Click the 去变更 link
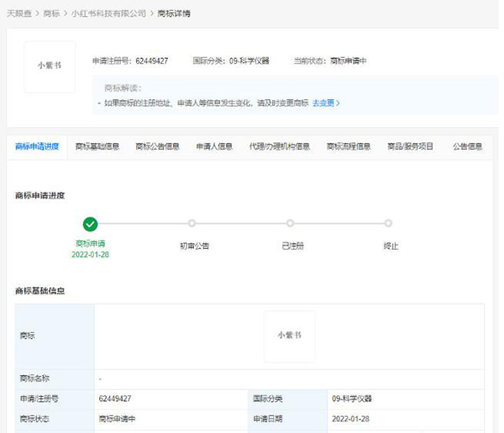 pos(323,103)
